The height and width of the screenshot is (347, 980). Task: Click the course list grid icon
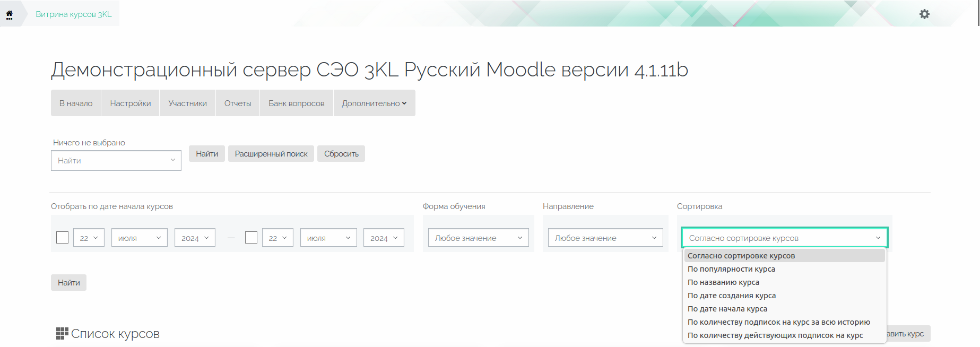click(62, 333)
